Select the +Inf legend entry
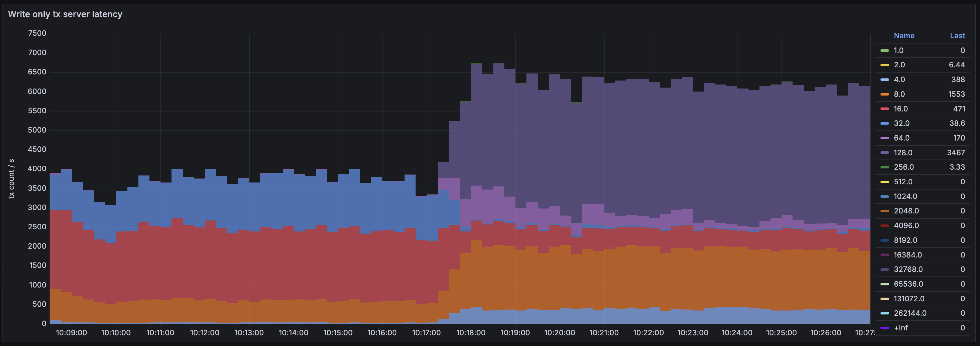 [x=900, y=328]
